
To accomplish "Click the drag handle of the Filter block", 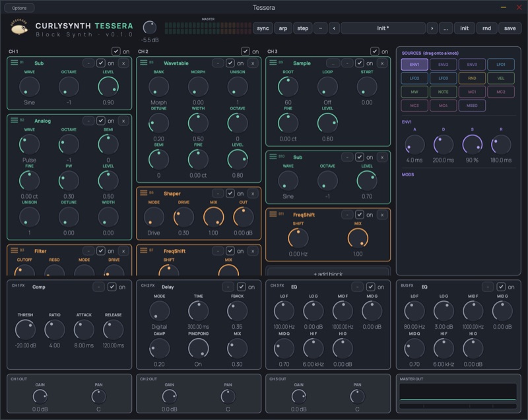I will pyautogui.click(x=14, y=250).
